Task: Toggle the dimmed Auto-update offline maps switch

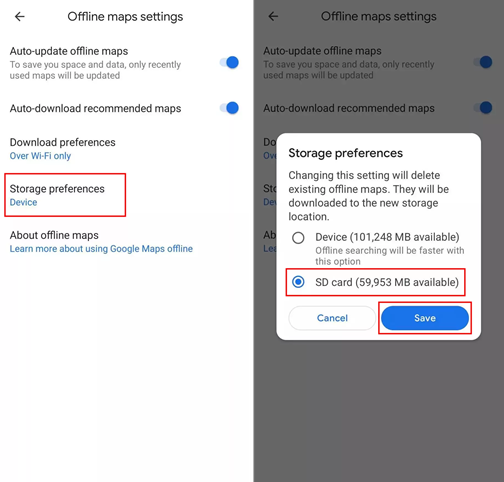Action: (x=483, y=62)
